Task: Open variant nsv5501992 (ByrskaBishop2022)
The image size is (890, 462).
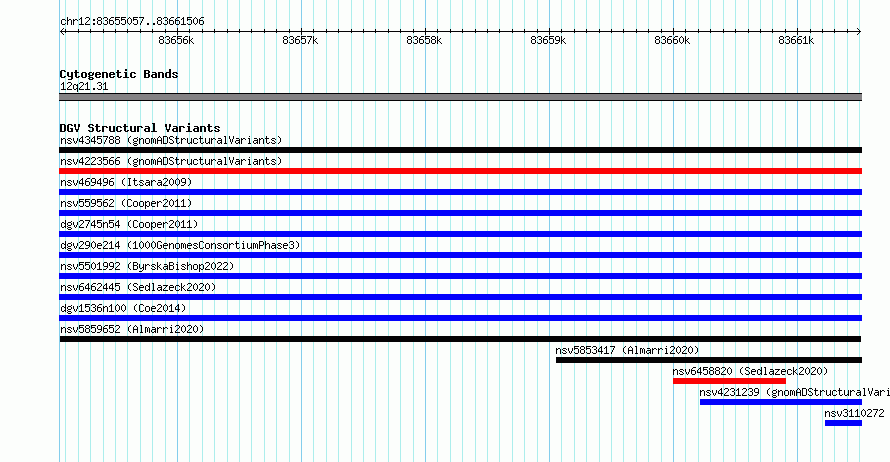Action: [147, 266]
